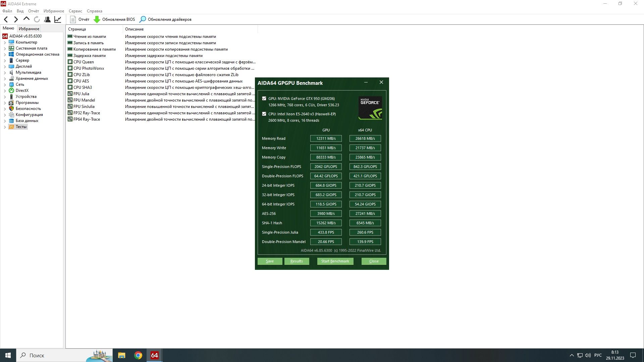Select the Дисплей monitor icon
This screenshot has width=644, height=362.
pyautogui.click(x=11, y=66)
